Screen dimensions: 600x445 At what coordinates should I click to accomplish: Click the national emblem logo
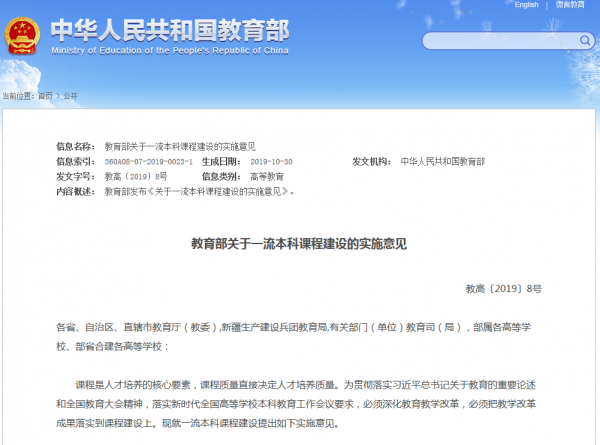22,36
